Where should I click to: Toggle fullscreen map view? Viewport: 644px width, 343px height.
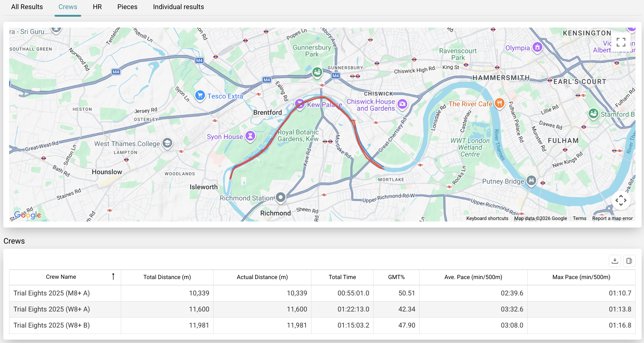pyautogui.click(x=621, y=42)
